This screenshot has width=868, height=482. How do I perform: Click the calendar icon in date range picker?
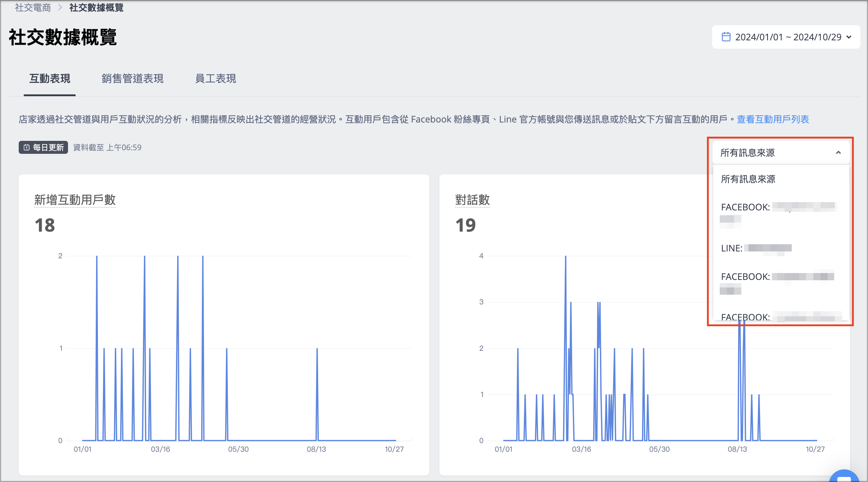(x=726, y=37)
